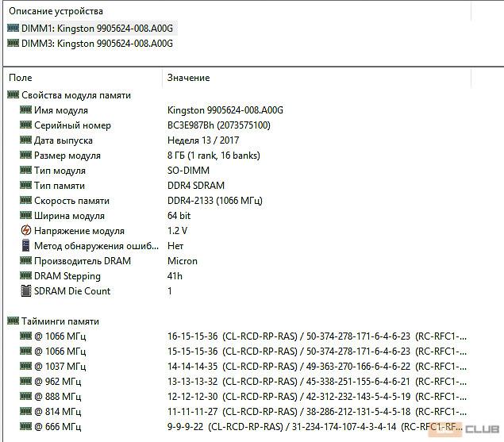
Task: Select the Размер модуля field
Action: pyautogui.click(x=67, y=156)
